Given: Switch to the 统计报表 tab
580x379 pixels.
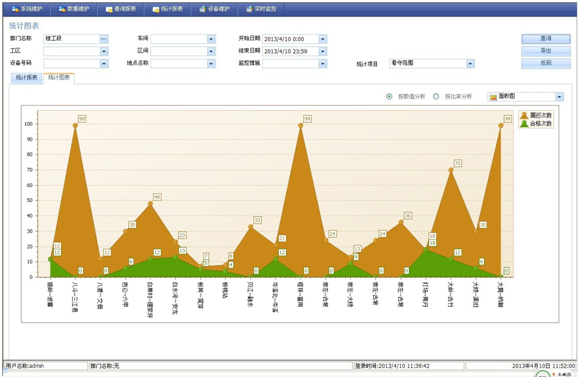Looking at the screenshot, I should [27, 78].
